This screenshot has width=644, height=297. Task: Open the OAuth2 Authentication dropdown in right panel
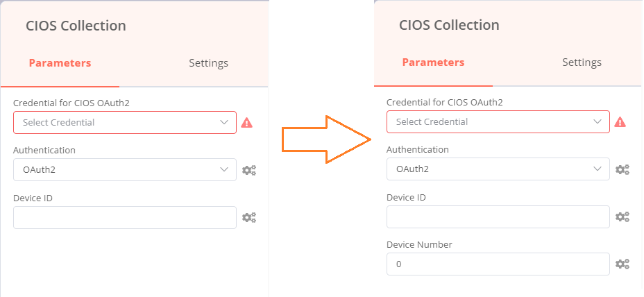(x=498, y=169)
